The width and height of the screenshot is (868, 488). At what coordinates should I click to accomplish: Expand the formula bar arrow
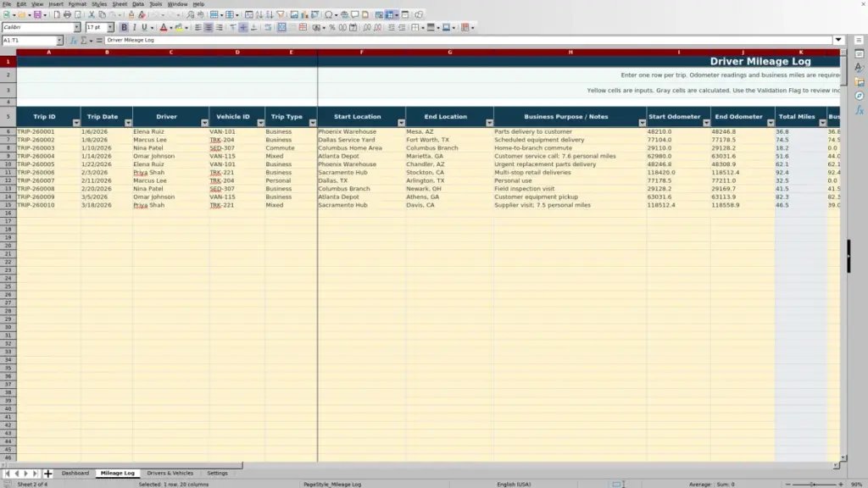tap(838, 41)
